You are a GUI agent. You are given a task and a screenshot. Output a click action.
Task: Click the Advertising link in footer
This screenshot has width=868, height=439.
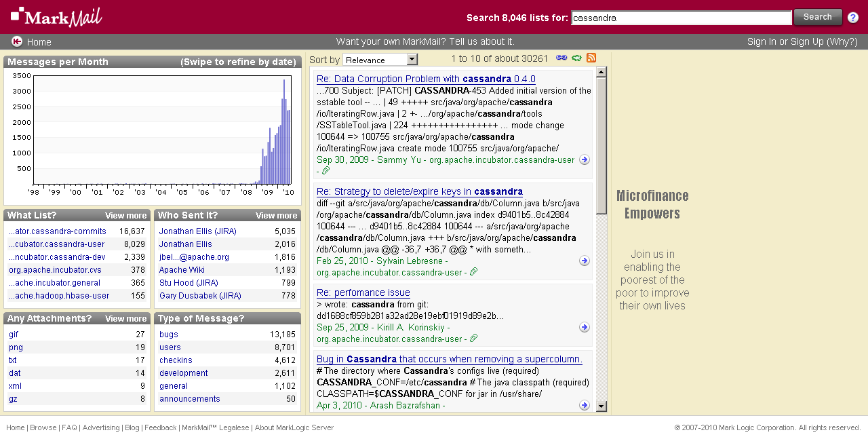101,428
